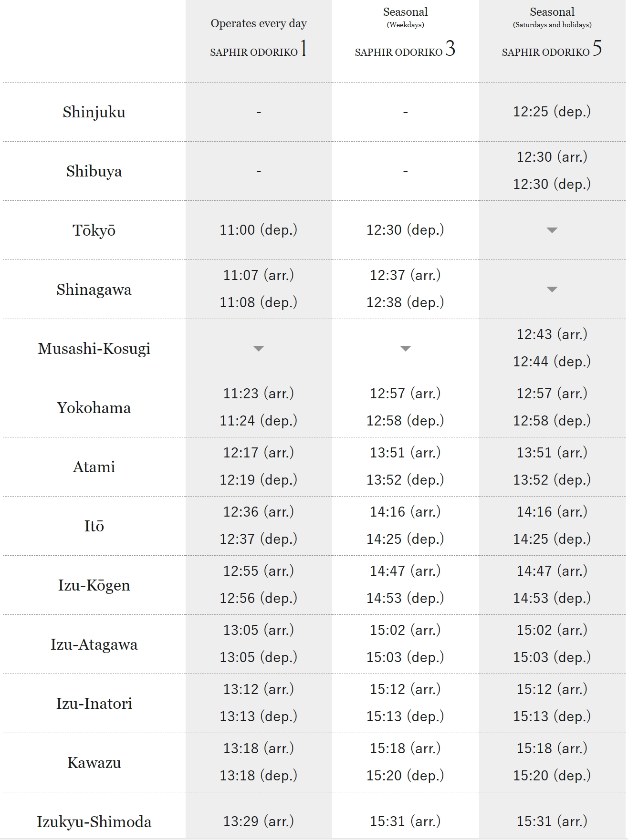The height and width of the screenshot is (840, 628).
Task: Select the Izukyu-Shimoda station label
Action: (94, 822)
